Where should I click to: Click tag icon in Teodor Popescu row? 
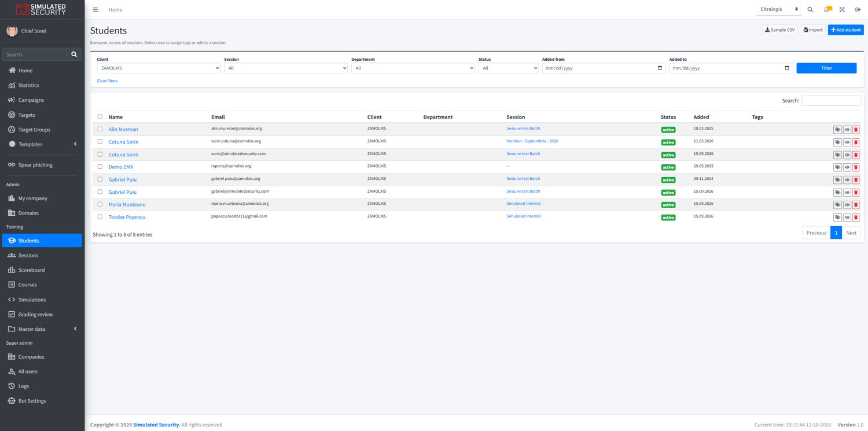(837, 218)
